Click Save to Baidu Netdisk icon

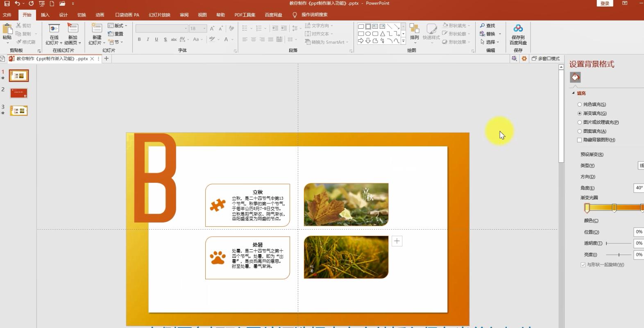[x=518, y=30]
